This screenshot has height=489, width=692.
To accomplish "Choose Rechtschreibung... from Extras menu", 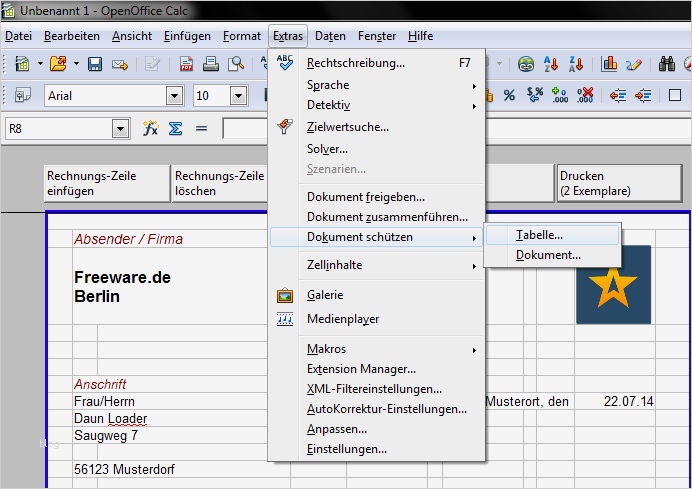I will point(377,64).
